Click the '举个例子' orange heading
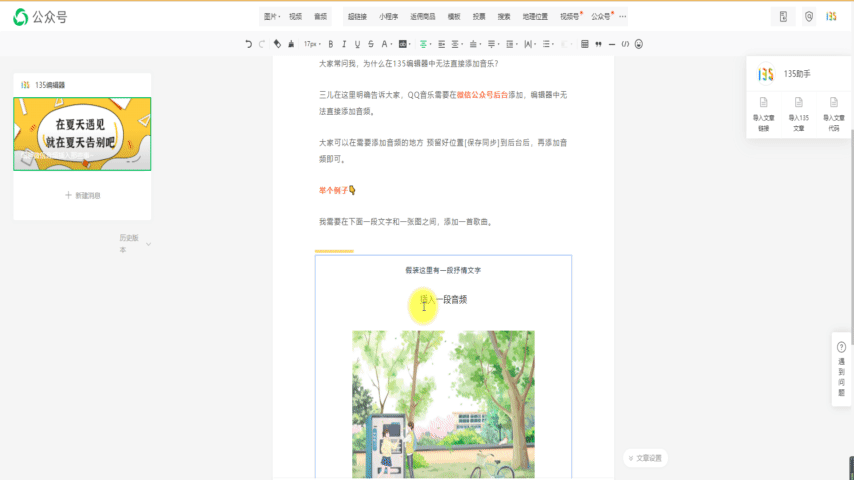 [x=333, y=190]
